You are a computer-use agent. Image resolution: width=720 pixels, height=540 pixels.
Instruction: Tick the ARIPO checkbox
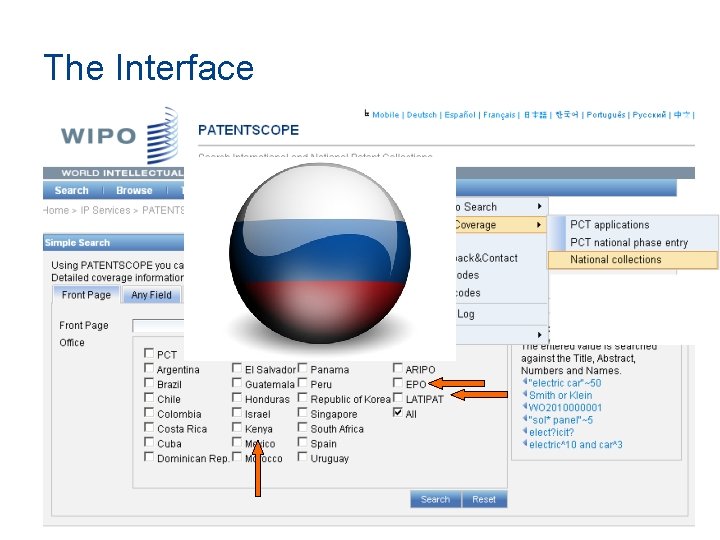tap(398, 368)
